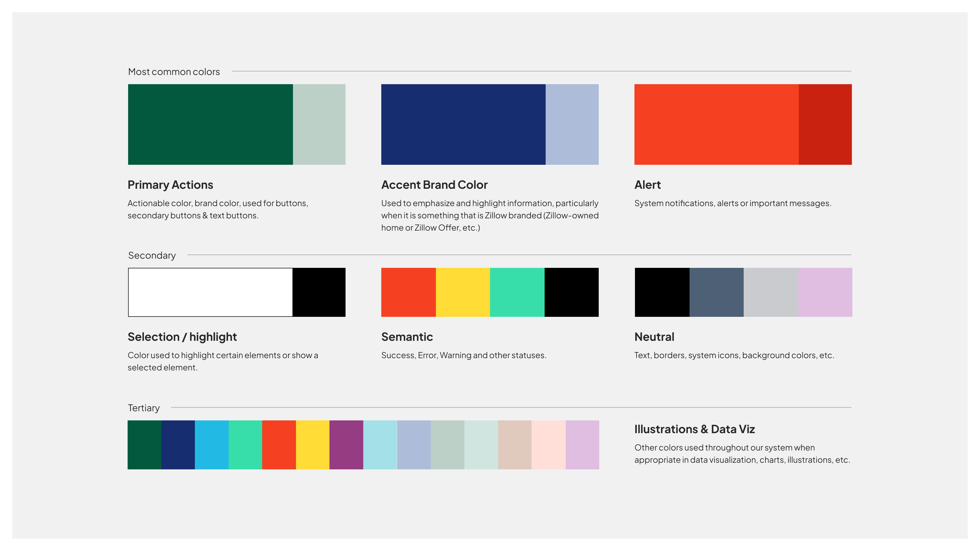Pick the bright orange-red Alert swatch
Screen dimensions: 980x551
pos(716,124)
